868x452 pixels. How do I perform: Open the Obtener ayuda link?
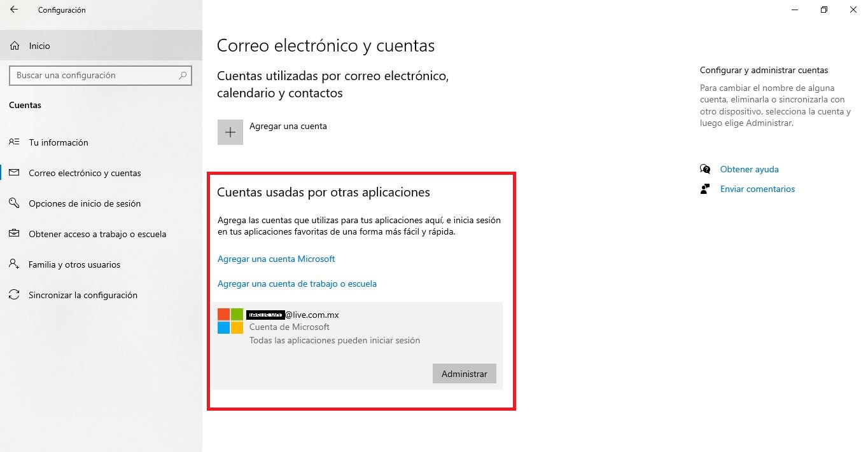[x=749, y=169]
